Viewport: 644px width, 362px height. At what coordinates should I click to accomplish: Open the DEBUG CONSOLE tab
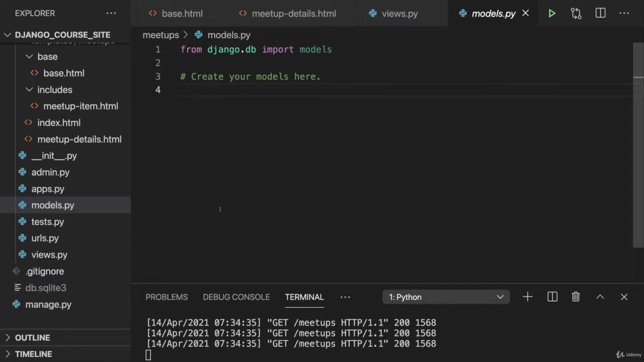[x=236, y=297]
